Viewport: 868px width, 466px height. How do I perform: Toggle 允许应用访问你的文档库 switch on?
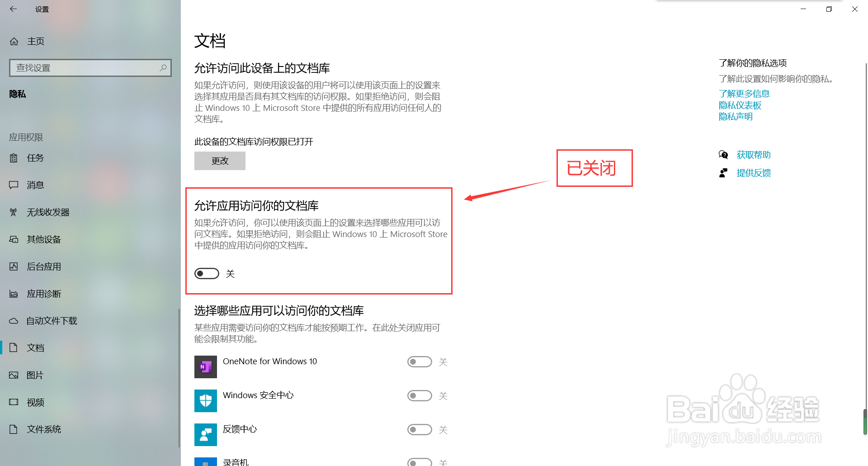tap(207, 274)
